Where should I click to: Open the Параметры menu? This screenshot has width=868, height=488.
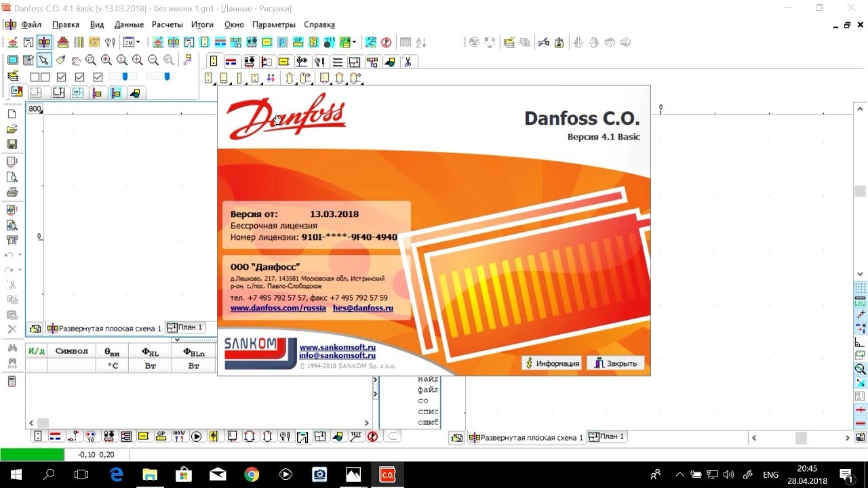tap(274, 24)
